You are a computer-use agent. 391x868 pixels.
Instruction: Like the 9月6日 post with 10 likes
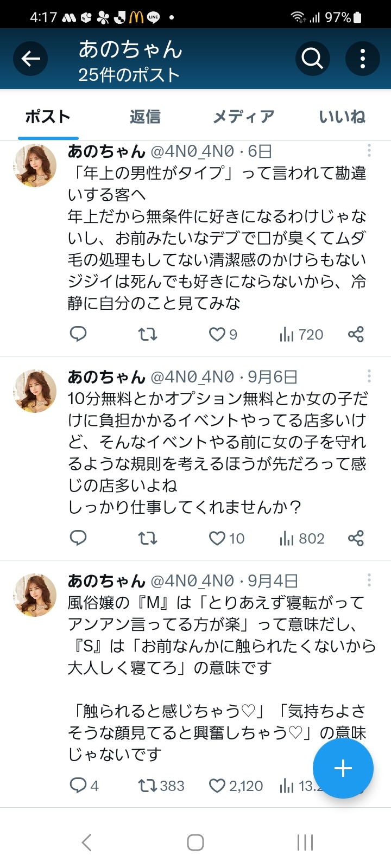point(217,538)
